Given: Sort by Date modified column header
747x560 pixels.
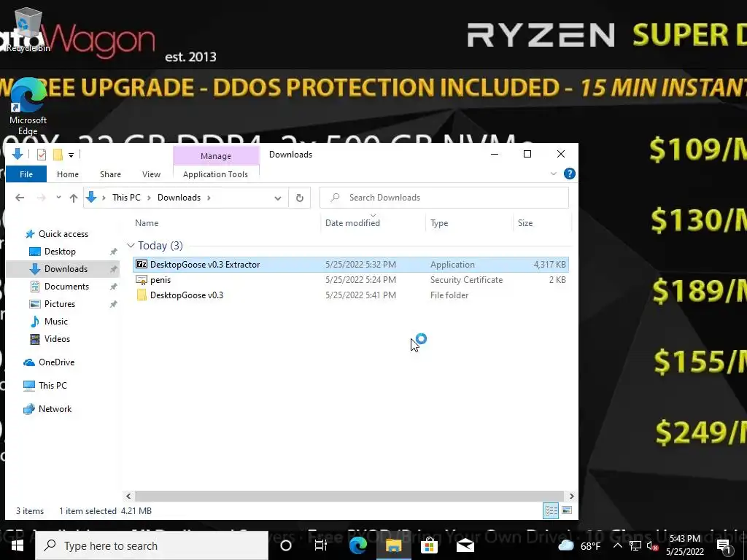Looking at the screenshot, I should [x=373, y=223].
